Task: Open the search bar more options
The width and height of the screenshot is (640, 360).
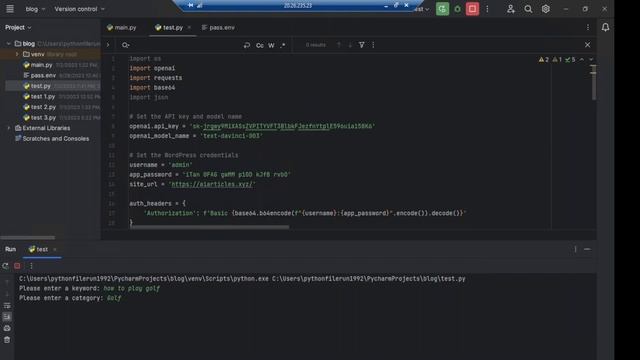Action: tap(373, 45)
